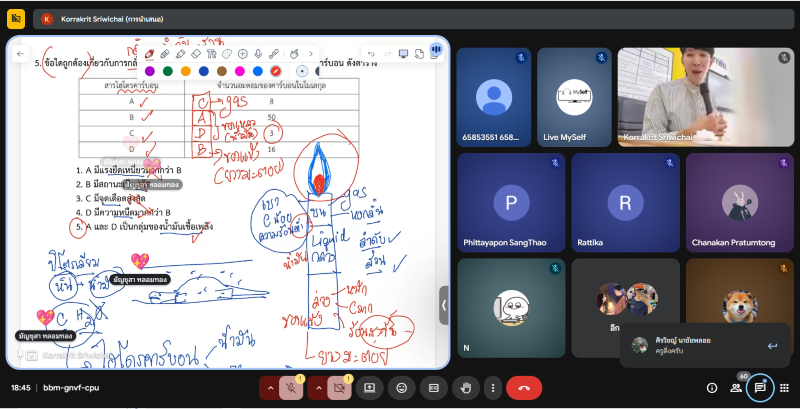The height and width of the screenshot is (409, 800).
Task: Toggle the microphone on
Action: click(291, 387)
